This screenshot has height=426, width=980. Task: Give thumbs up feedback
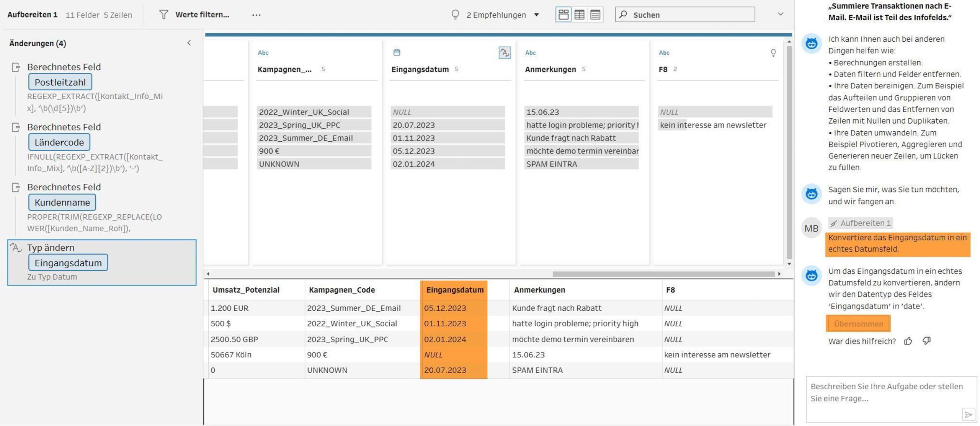(x=908, y=341)
